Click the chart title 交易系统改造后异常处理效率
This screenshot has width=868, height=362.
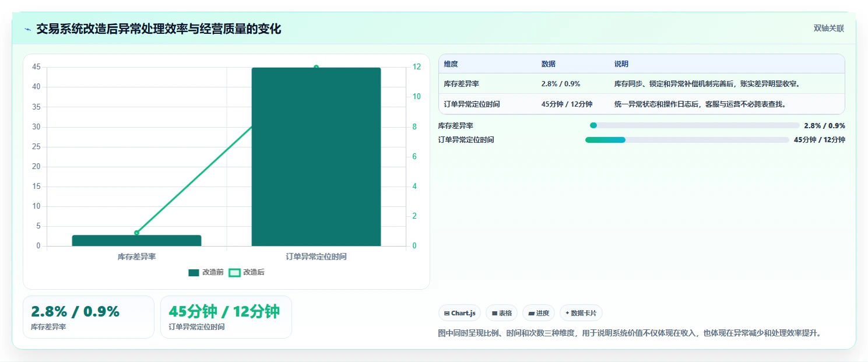point(159,29)
